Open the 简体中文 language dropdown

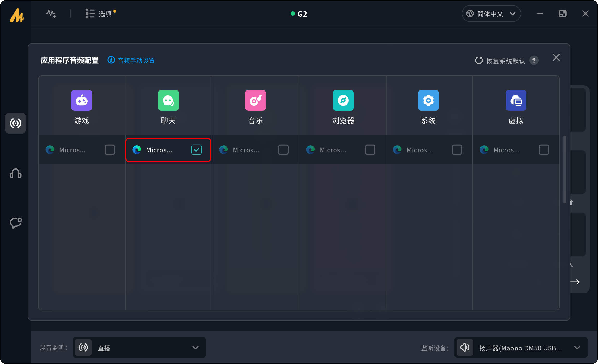pyautogui.click(x=491, y=14)
